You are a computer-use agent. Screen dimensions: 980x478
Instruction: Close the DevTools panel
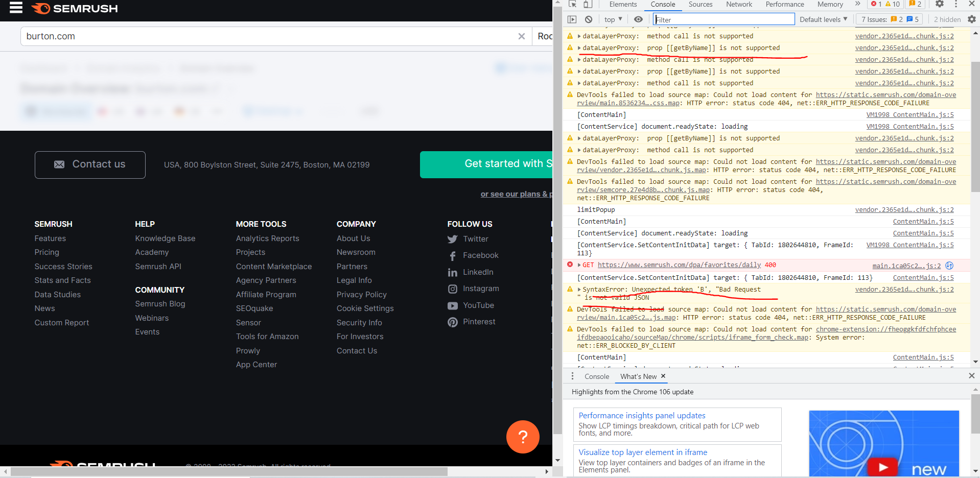(x=972, y=4)
